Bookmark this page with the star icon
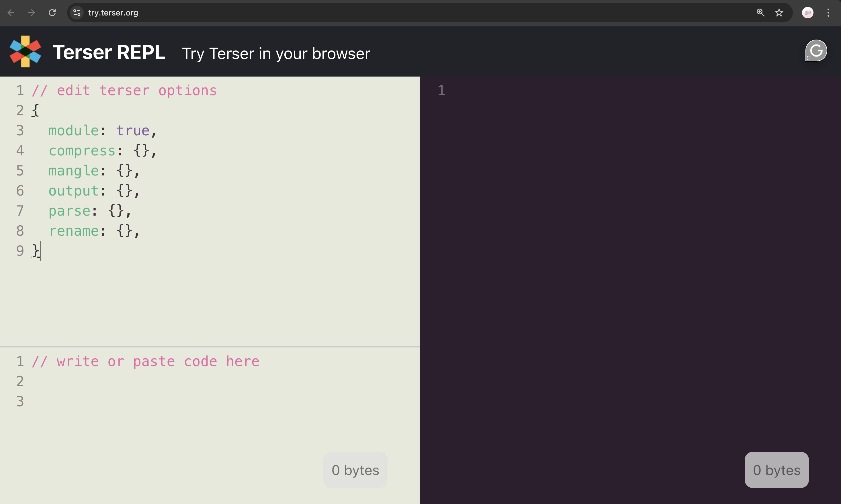 (779, 13)
